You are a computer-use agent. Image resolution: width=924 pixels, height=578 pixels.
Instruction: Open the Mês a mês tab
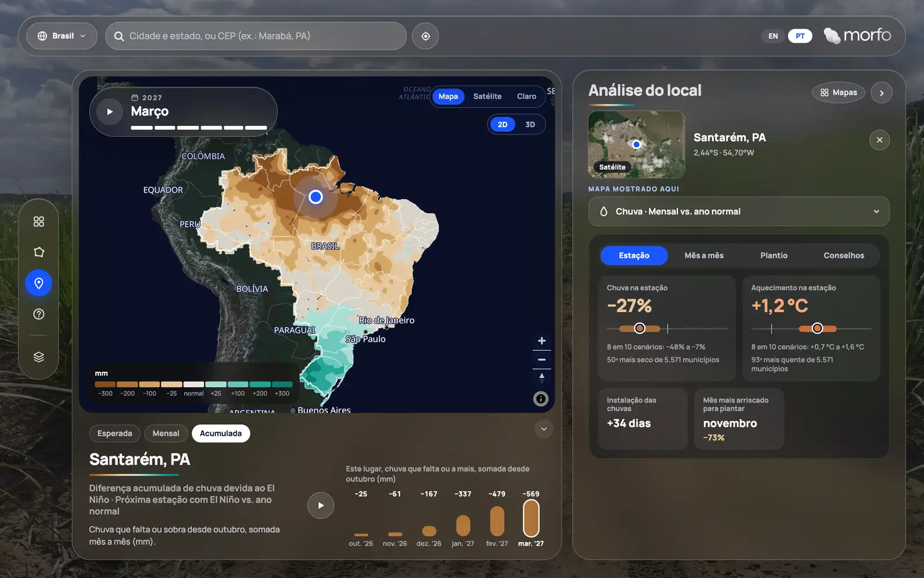pyautogui.click(x=704, y=255)
